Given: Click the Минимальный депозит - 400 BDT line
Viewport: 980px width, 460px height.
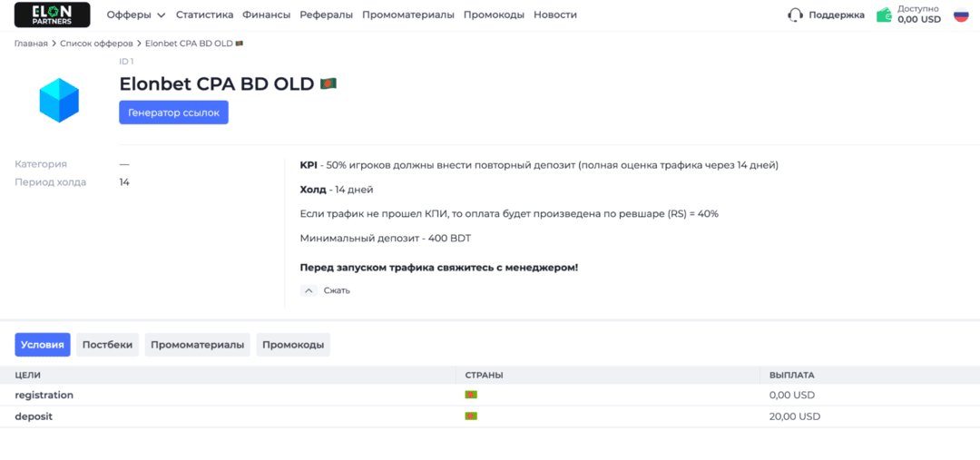Looking at the screenshot, I should click(387, 238).
